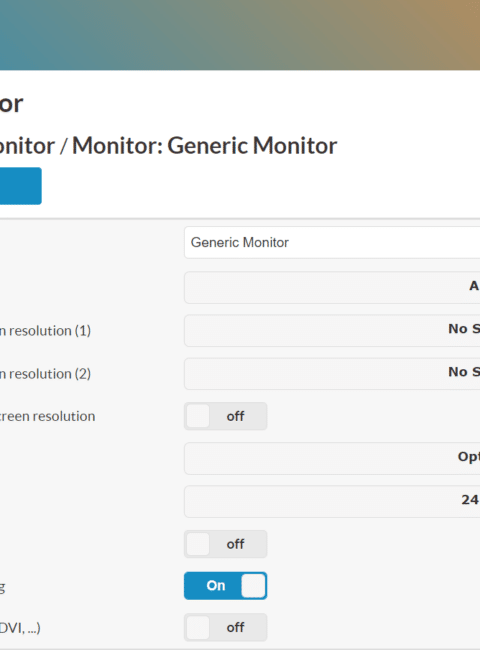Click the resolution (2) label
This screenshot has width=480, height=650.
pos(45,374)
